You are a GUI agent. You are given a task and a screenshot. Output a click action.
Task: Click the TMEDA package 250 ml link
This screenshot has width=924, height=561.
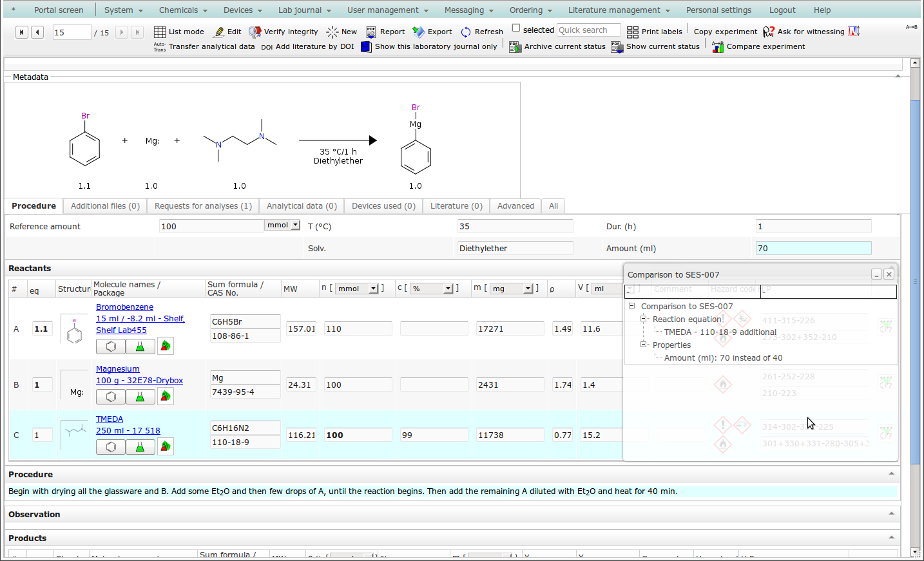click(x=128, y=431)
